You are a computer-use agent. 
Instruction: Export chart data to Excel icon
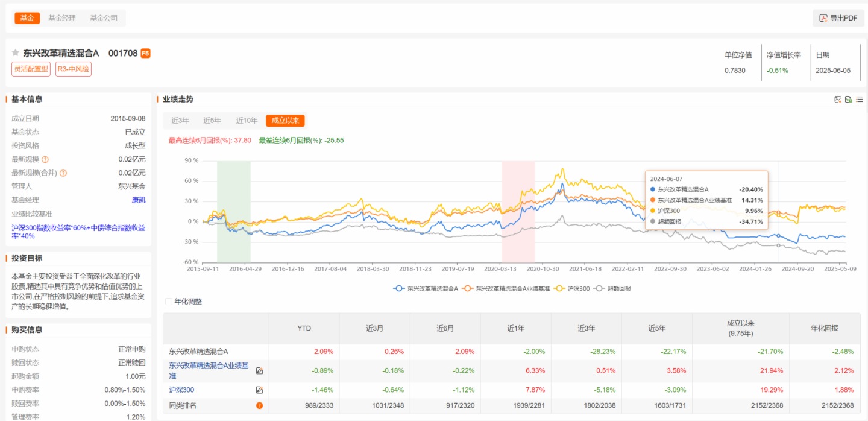pos(849,100)
